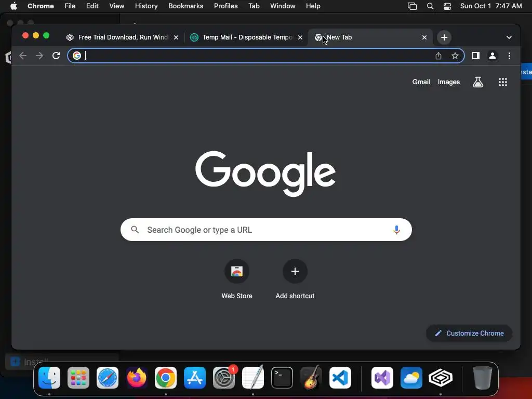The image size is (532, 399).
Task: Open Launchpad from the Dock
Action: (78, 377)
